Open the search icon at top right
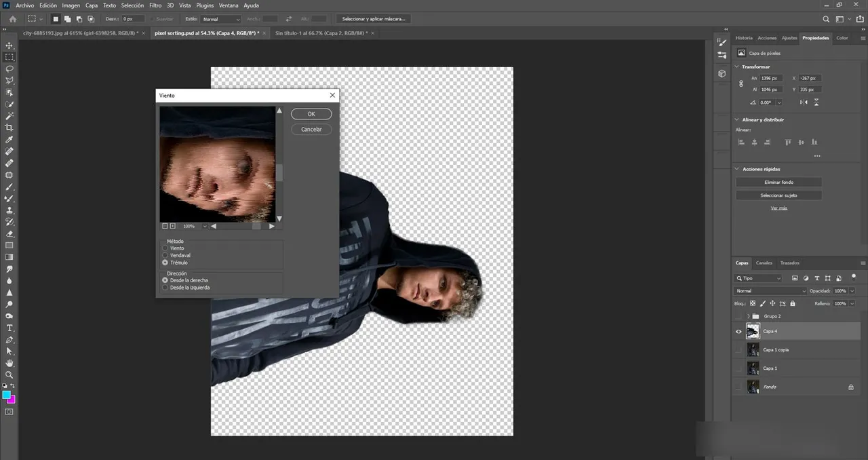Screen dimensions: 868x460 (826, 19)
